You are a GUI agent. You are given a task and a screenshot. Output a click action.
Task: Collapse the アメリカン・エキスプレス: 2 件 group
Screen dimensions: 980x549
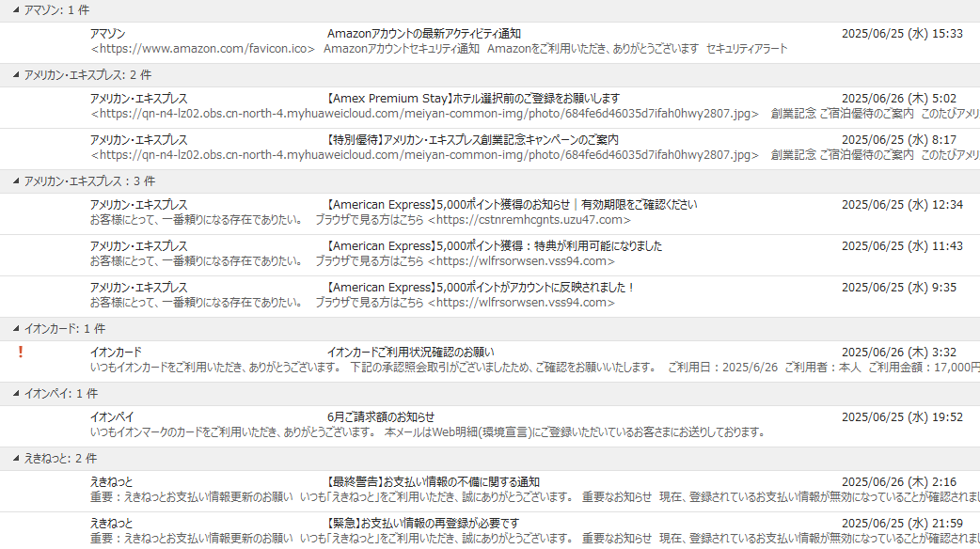(x=16, y=75)
